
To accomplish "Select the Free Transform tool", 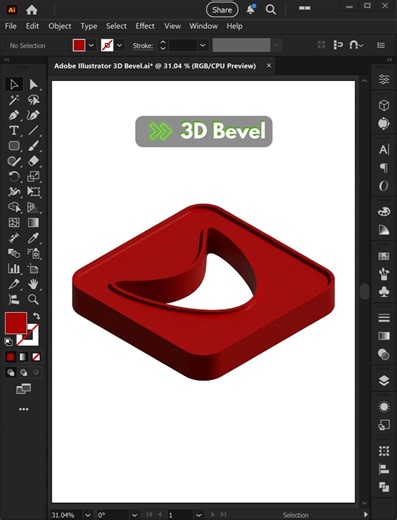I will (x=33, y=192).
